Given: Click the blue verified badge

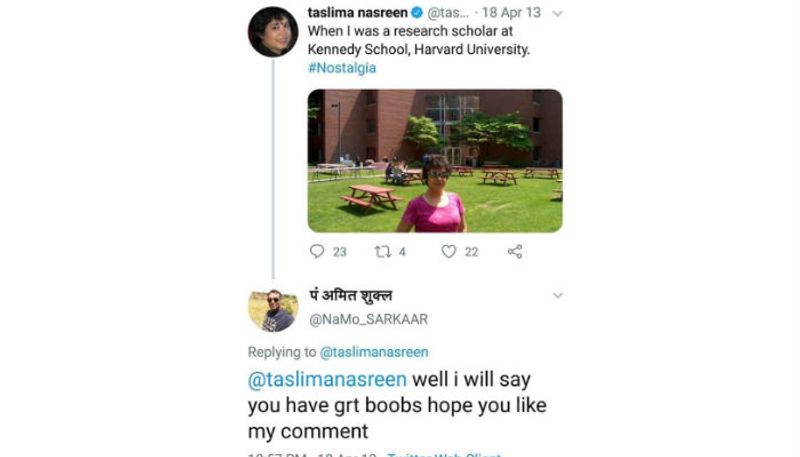Looking at the screenshot, I should click(417, 12).
